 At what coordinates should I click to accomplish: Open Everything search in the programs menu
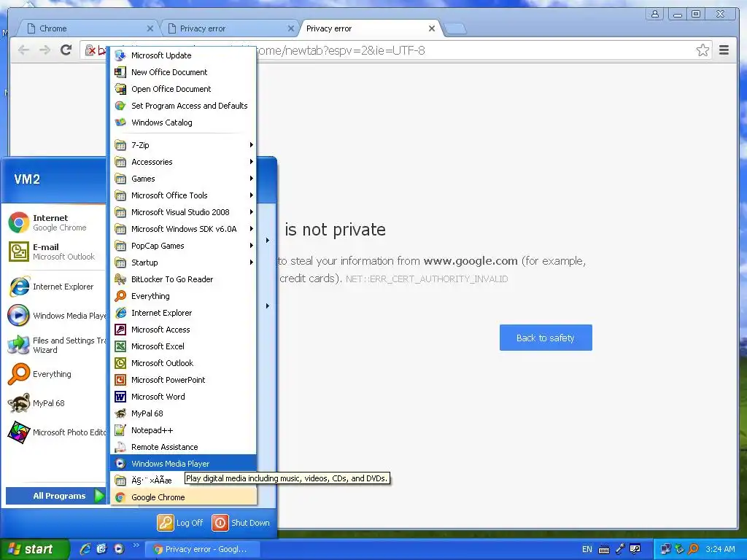click(183, 296)
